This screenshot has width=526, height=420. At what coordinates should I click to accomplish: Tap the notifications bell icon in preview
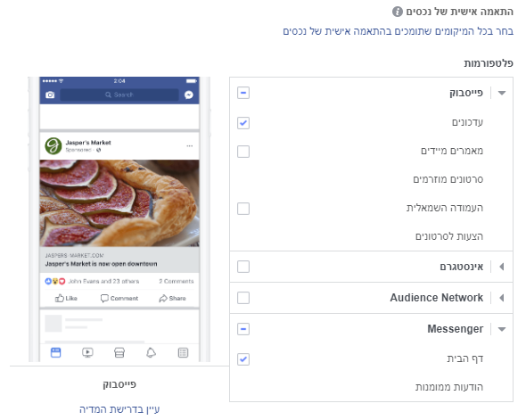(151, 352)
